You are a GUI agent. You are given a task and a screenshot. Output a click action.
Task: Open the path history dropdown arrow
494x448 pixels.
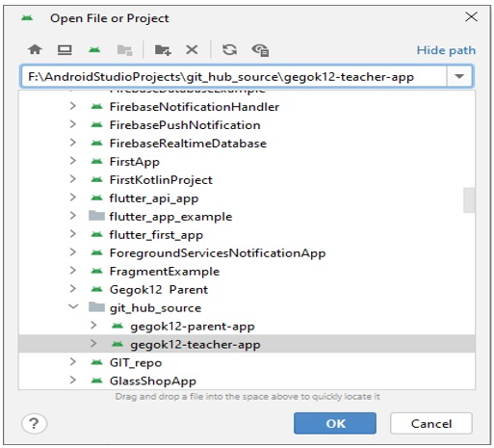[459, 76]
